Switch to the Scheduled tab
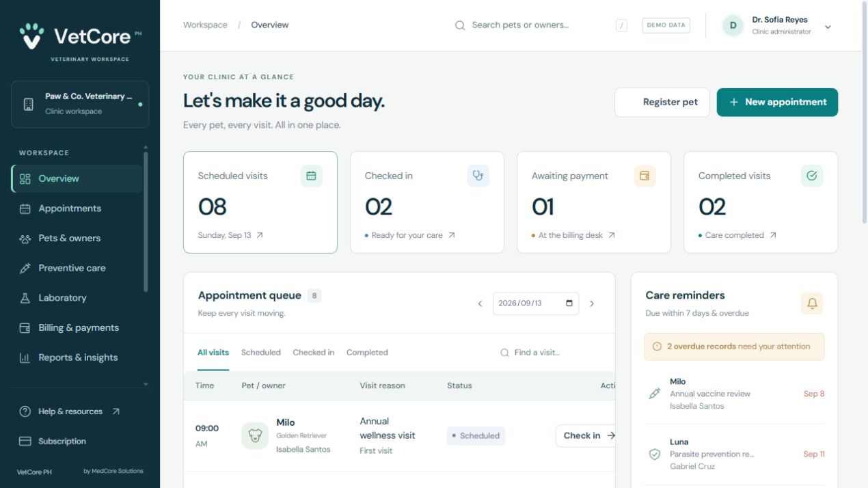The height and width of the screenshot is (488, 868). (261, 353)
